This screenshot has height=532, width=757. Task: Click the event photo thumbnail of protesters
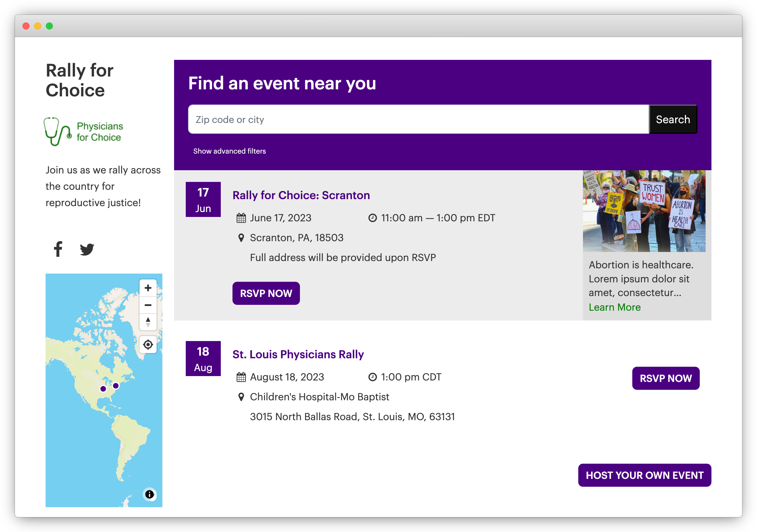(x=645, y=211)
